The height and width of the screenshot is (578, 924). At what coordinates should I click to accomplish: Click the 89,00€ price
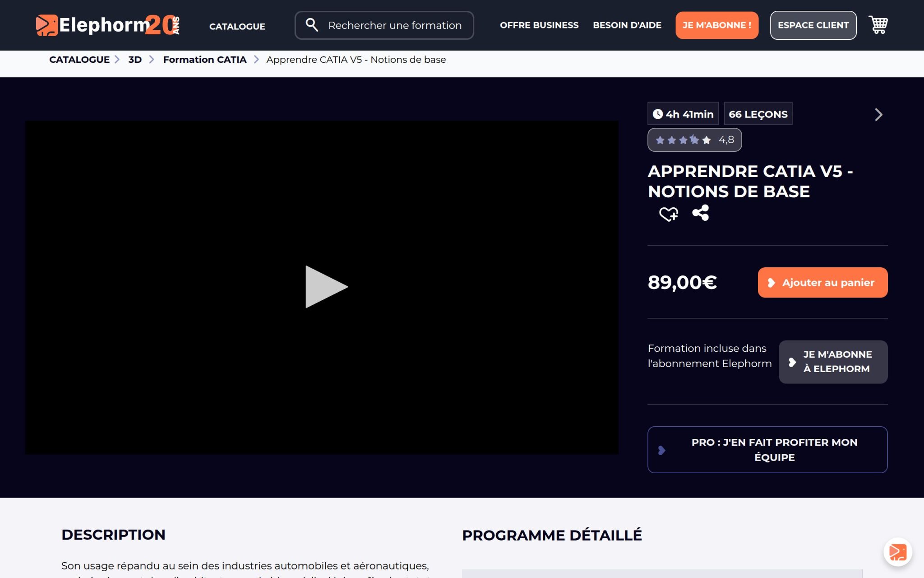682,283
